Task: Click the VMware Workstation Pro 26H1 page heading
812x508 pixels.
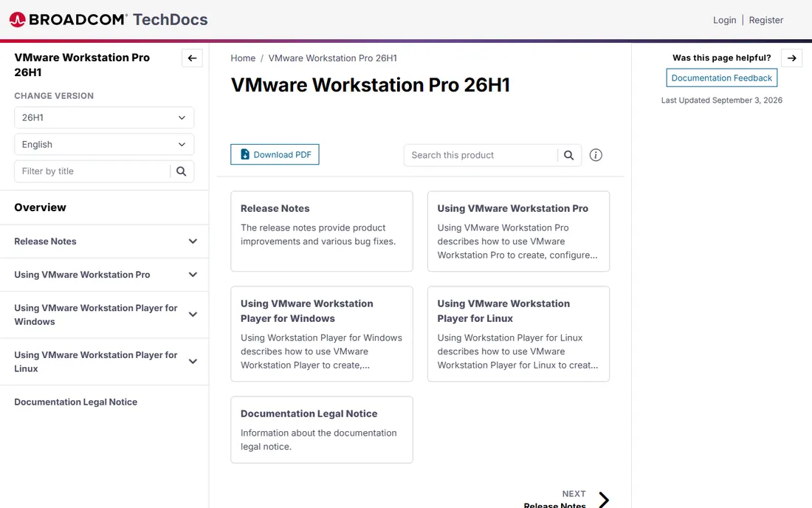Action: [x=371, y=85]
